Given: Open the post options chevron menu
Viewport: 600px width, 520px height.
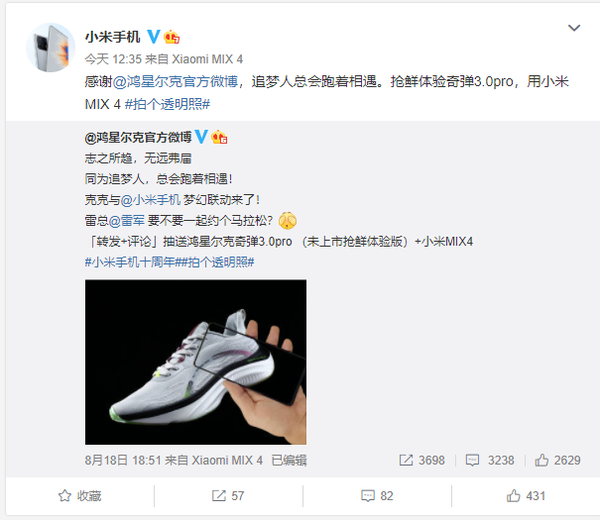Looking at the screenshot, I should point(574,28).
